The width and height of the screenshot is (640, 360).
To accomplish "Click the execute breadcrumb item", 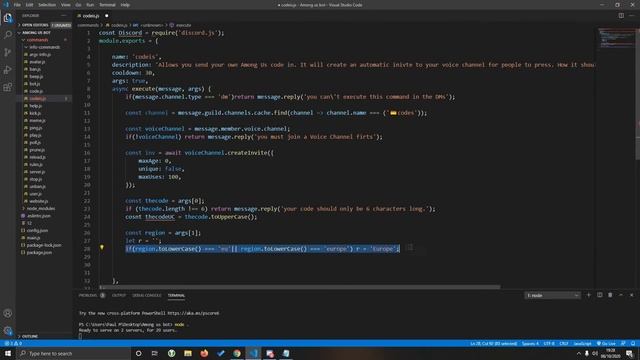I will 180,25.
